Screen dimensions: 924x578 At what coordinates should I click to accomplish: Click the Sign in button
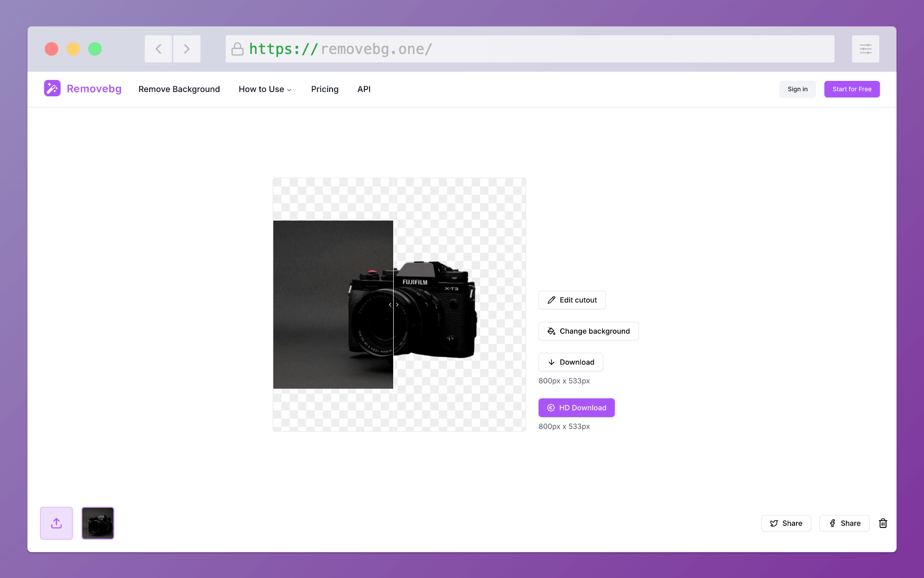[x=797, y=89]
